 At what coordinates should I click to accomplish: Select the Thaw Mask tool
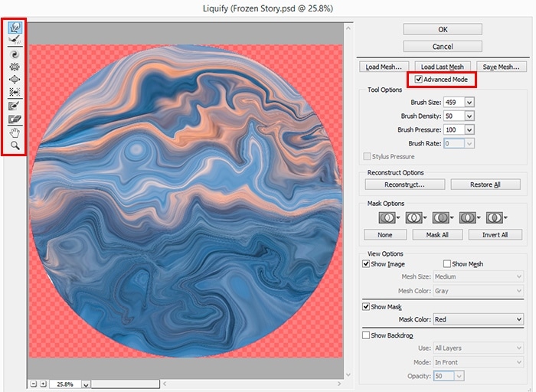coord(15,119)
